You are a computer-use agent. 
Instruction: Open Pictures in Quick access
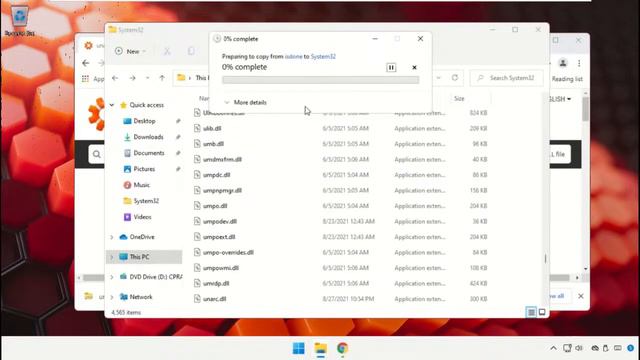(x=139, y=169)
